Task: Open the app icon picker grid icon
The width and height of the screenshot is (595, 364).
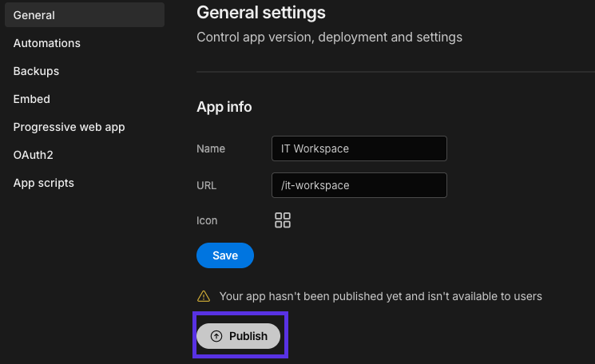Action: point(282,220)
